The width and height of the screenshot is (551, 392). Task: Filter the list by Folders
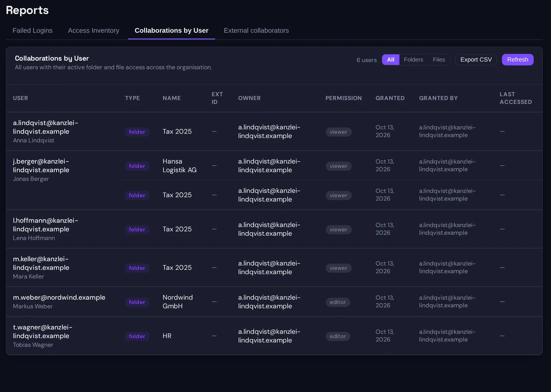(x=413, y=60)
